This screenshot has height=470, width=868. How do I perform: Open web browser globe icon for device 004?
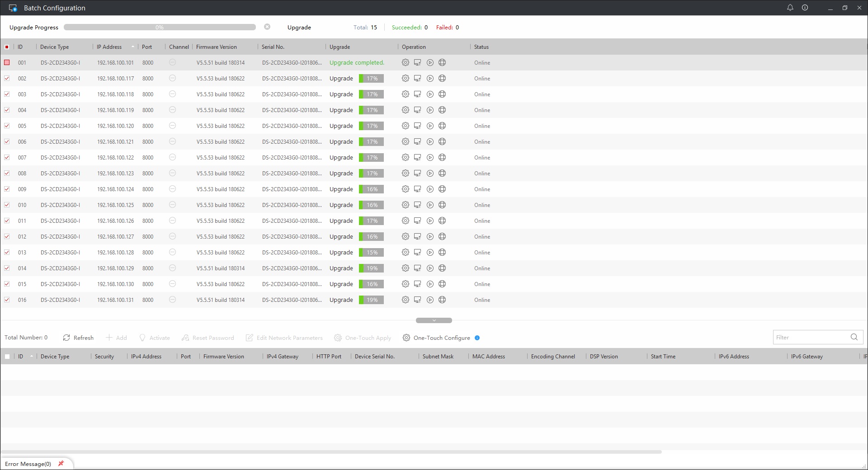(x=442, y=110)
